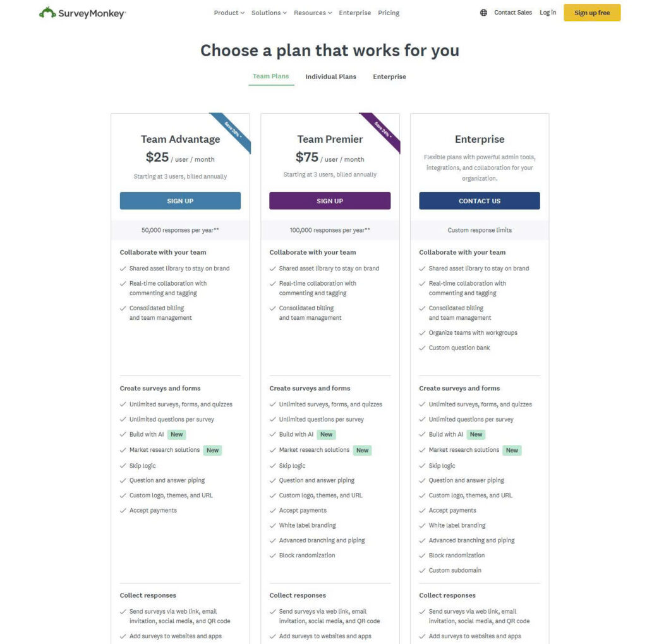Click the New badge beside Market research solutions

click(x=212, y=450)
